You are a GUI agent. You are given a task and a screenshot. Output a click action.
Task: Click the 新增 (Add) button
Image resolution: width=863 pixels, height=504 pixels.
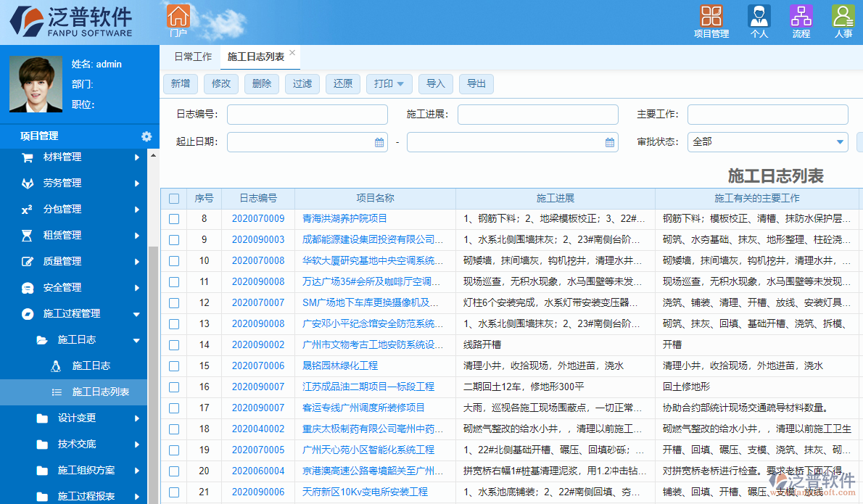[x=180, y=83]
